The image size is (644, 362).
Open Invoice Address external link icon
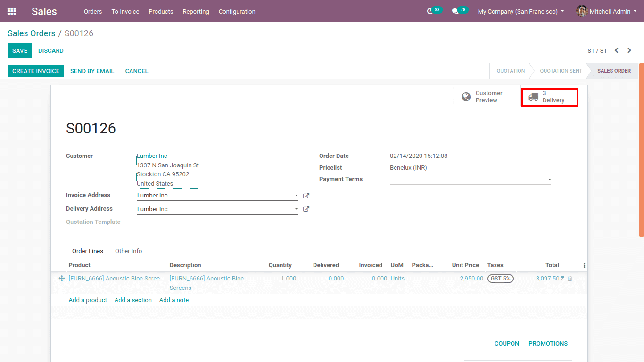[306, 196]
